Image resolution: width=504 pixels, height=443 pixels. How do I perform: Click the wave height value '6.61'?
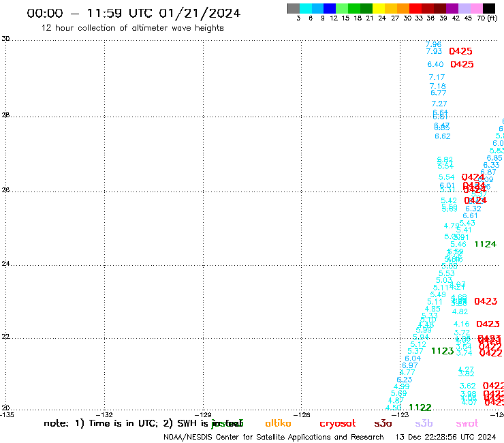tap(470, 216)
